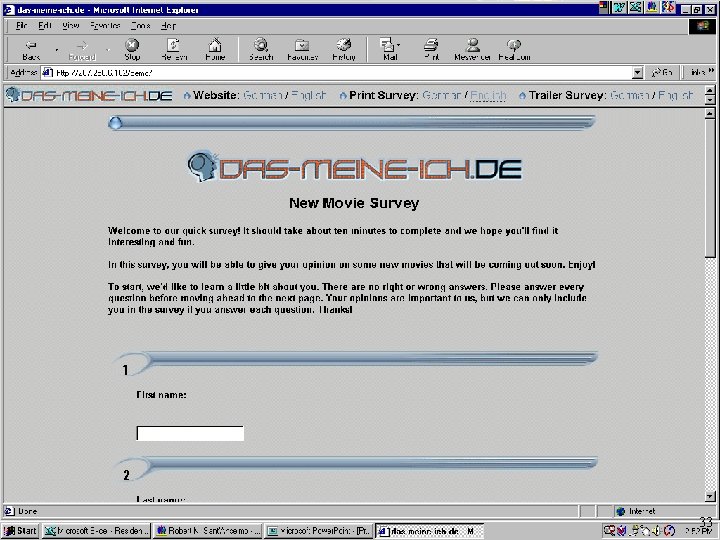Viewport: 720px width, 540px height.
Task: Open the Trailer Survey English link
Action: [675, 96]
